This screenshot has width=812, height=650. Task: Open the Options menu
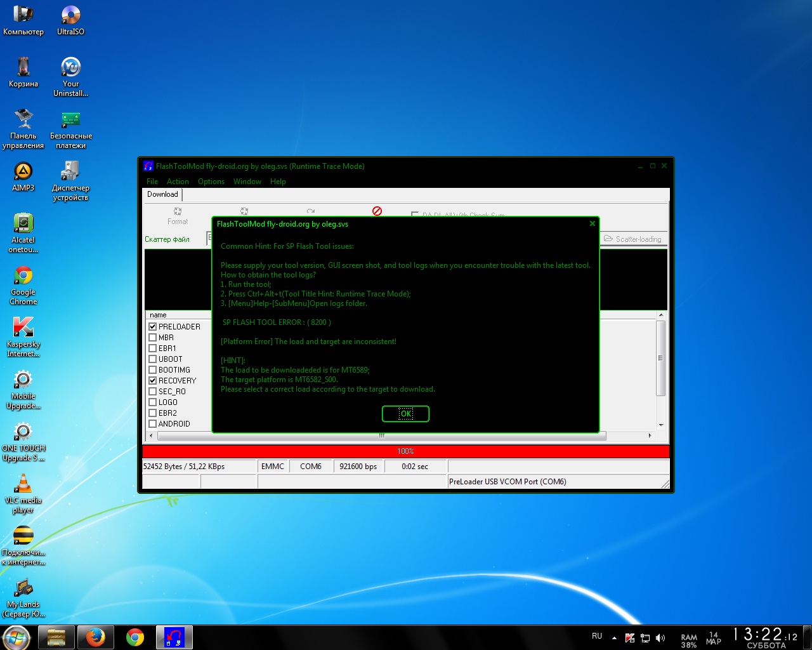(211, 182)
